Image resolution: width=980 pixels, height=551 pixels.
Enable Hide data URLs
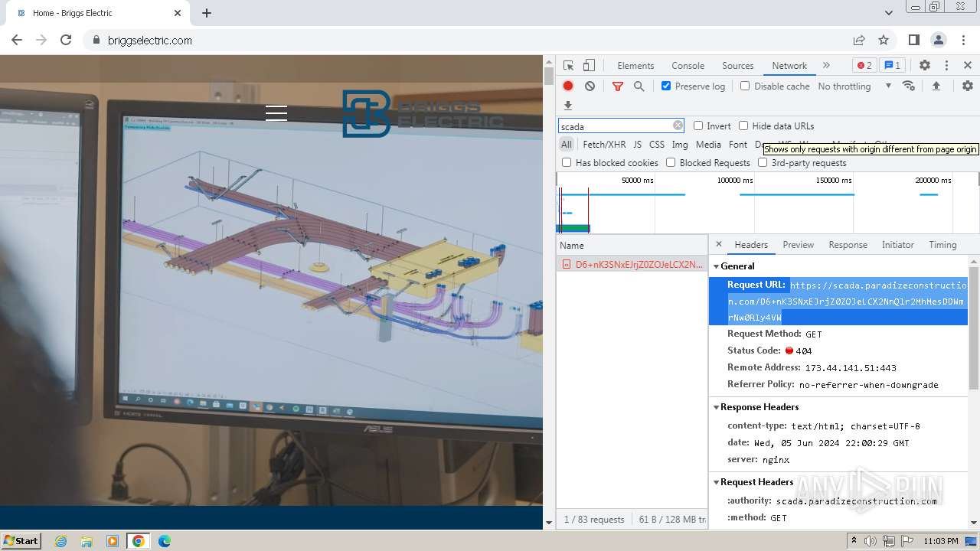pos(743,126)
